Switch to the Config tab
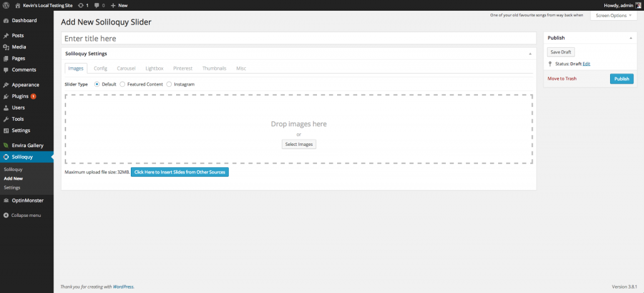This screenshot has height=293, width=644. tap(101, 68)
